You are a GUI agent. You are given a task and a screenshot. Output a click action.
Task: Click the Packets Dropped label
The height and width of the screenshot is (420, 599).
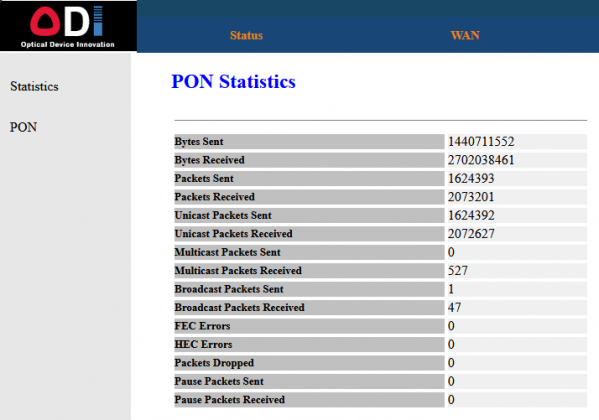[x=214, y=363]
